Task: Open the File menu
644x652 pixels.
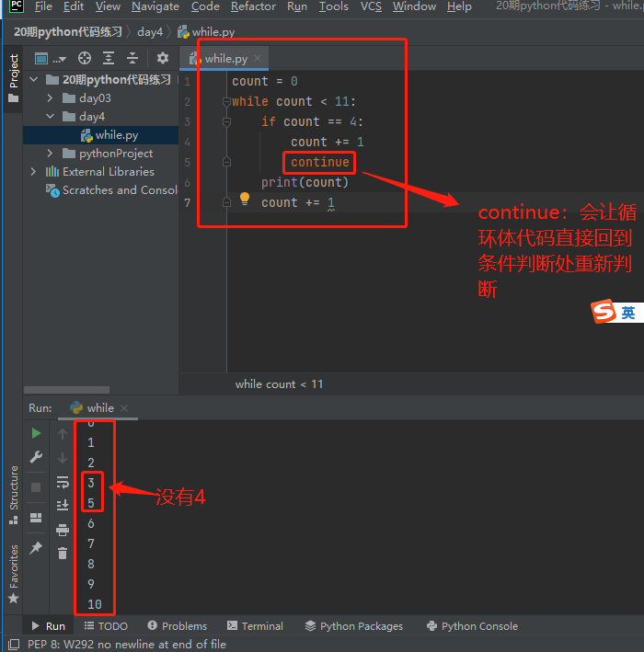Action: [x=43, y=6]
